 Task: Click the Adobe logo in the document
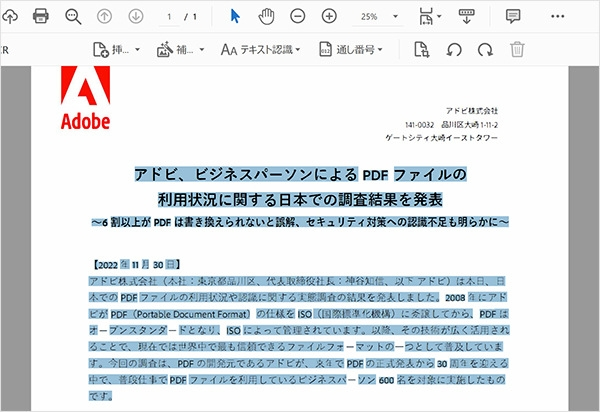click(85, 98)
